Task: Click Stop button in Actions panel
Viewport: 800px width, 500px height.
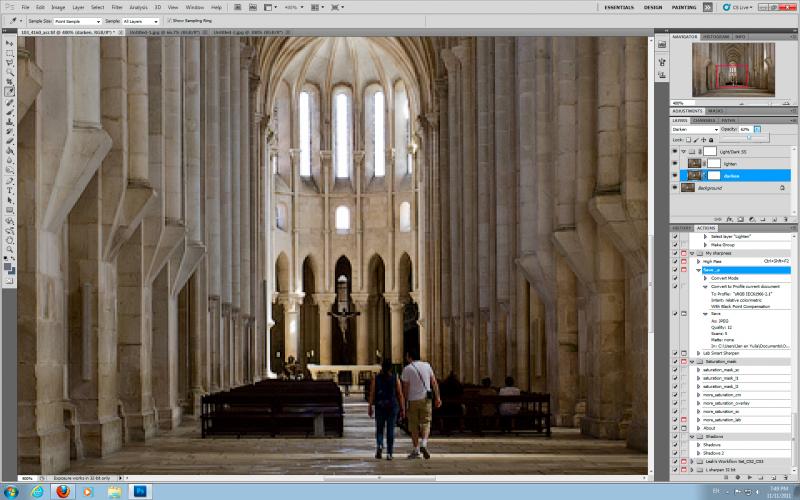Action: (x=727, y=478)
